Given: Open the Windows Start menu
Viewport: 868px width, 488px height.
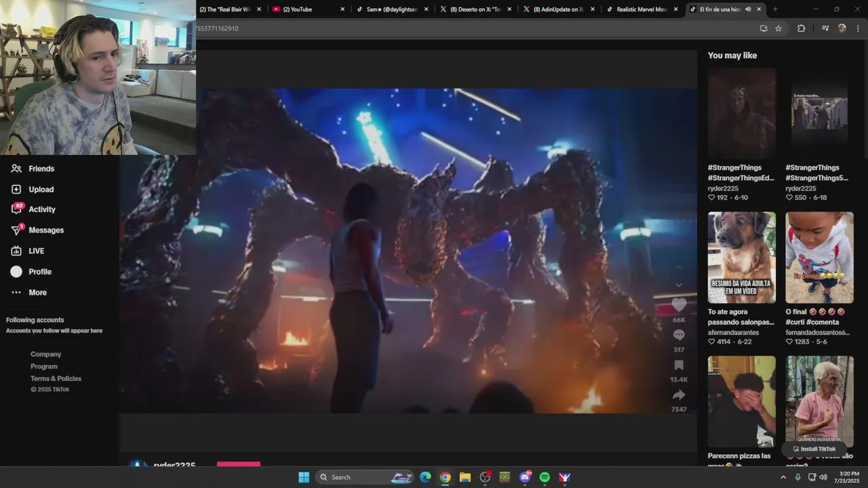Looking at the screenshot, I should (304, 477).
